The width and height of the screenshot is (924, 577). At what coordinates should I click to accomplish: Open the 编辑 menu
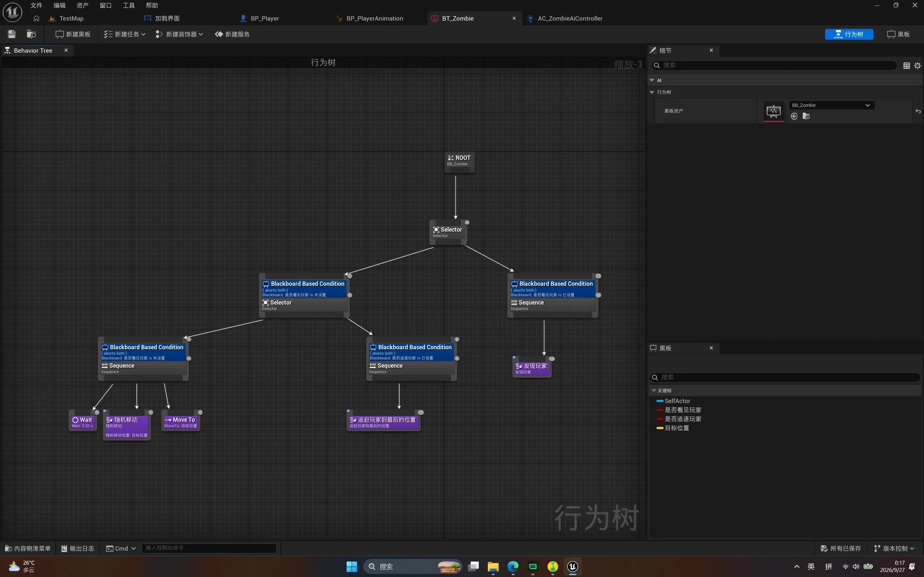59,5
